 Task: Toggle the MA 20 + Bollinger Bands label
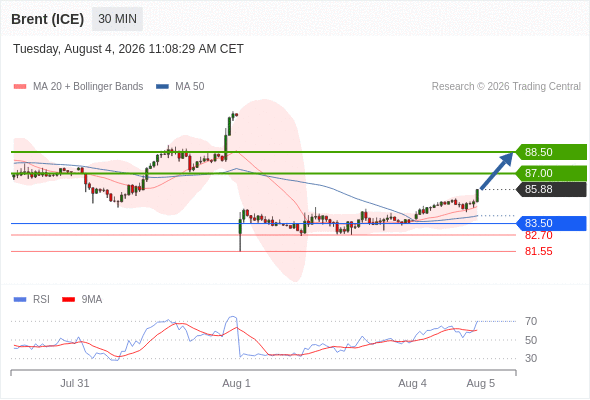(x=88, y=87)
